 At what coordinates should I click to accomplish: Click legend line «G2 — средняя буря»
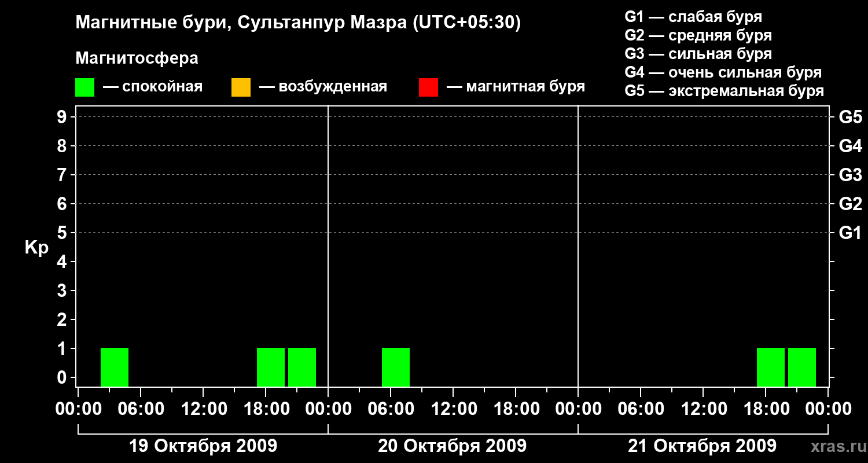[698, 35]
